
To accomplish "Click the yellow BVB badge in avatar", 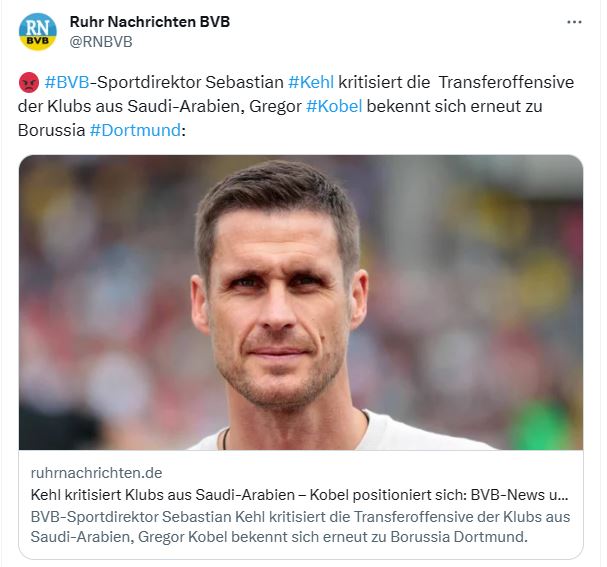I will 38,41.
